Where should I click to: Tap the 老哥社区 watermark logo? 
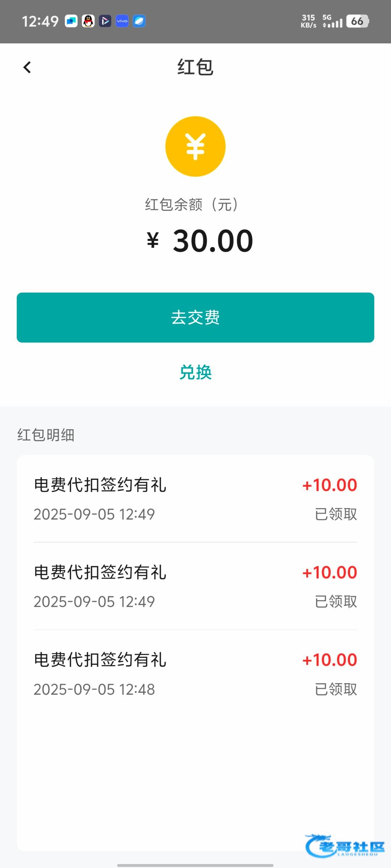[345, 846]
